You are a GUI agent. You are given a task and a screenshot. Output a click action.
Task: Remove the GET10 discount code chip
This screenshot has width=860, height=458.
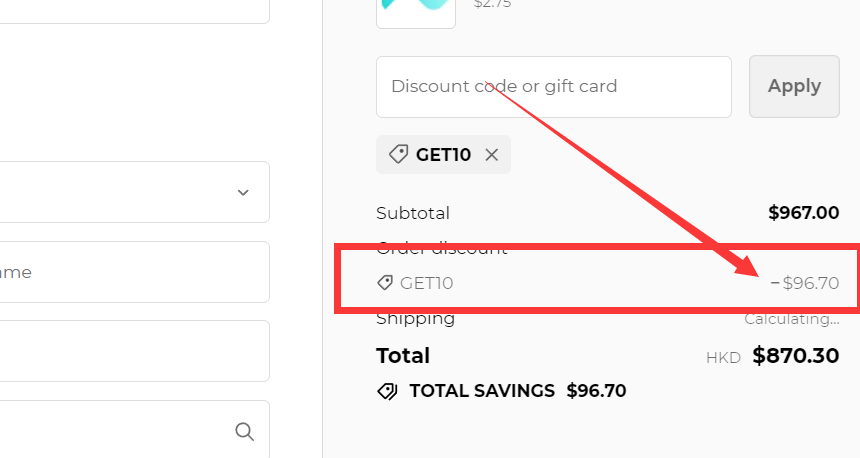pos(491,155)
